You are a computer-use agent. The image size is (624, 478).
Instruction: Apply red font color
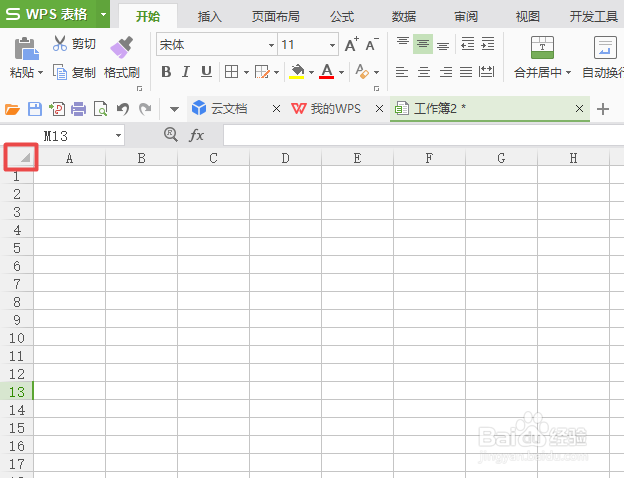326,72
